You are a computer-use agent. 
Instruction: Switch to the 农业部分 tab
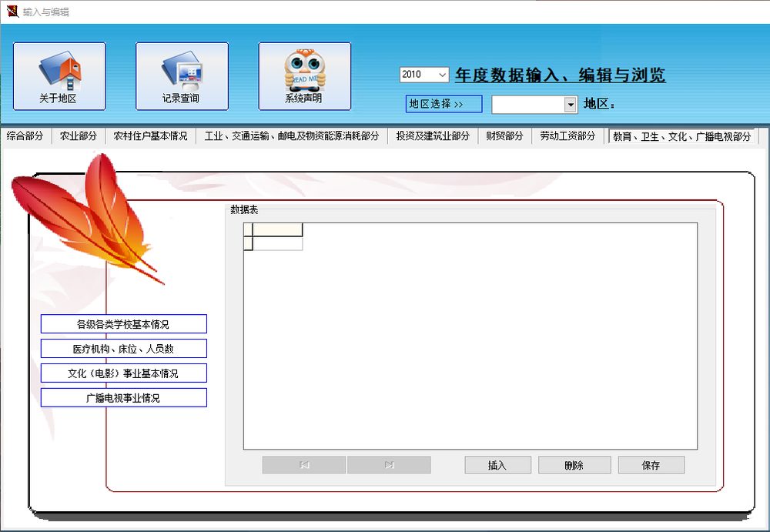point(78,136)
